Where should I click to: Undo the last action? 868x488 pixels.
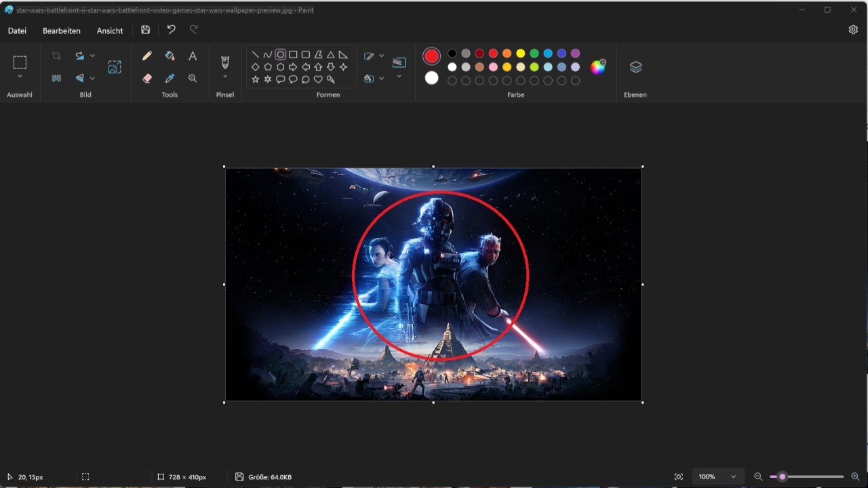pyautogui.click(x=171, y=30)
